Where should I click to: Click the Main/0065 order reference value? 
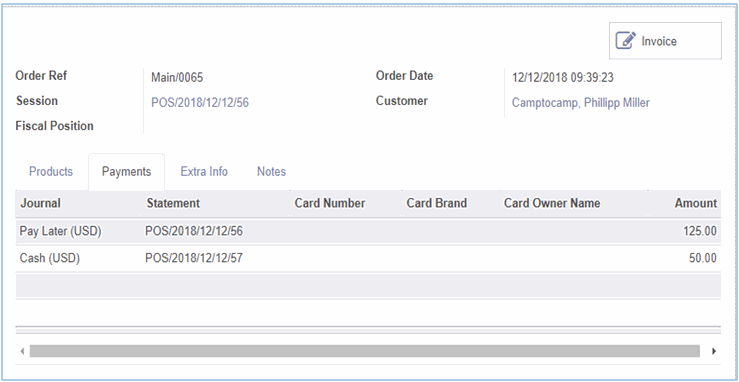[177, 78]
